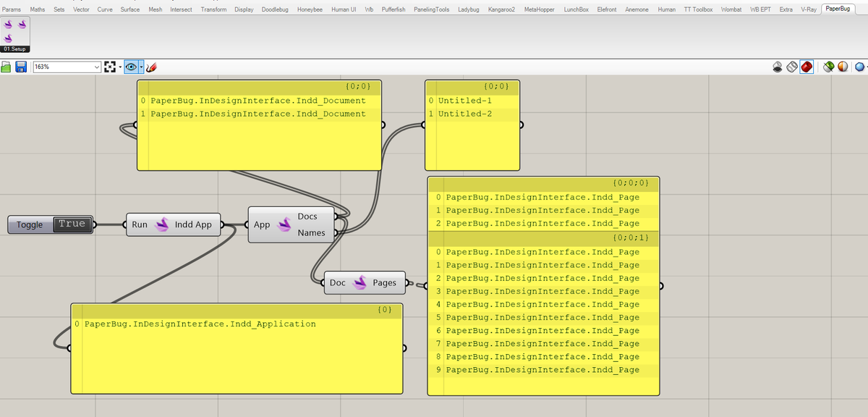Select the Untitled-2 row in names panel

472,114
